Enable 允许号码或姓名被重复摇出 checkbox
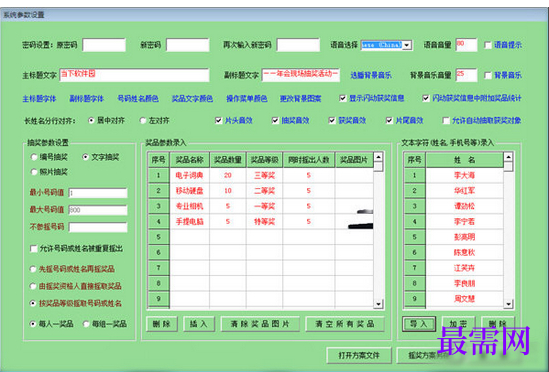 point(34,249)
